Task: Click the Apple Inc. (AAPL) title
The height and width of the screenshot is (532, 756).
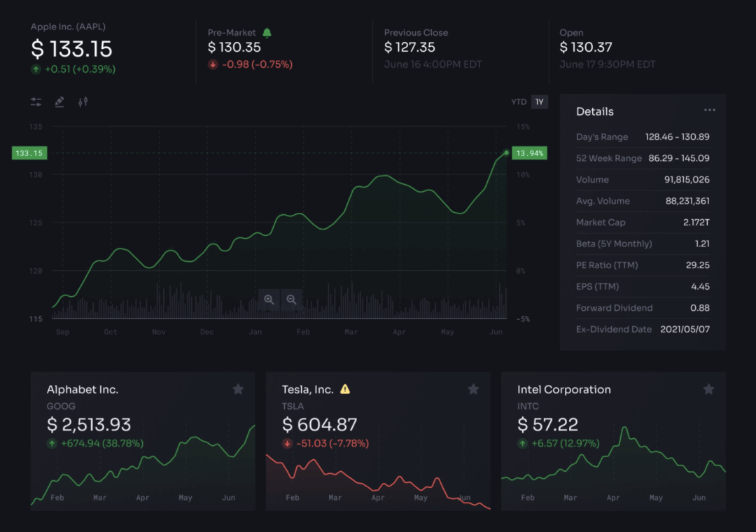Action: [x=68, y=27]
